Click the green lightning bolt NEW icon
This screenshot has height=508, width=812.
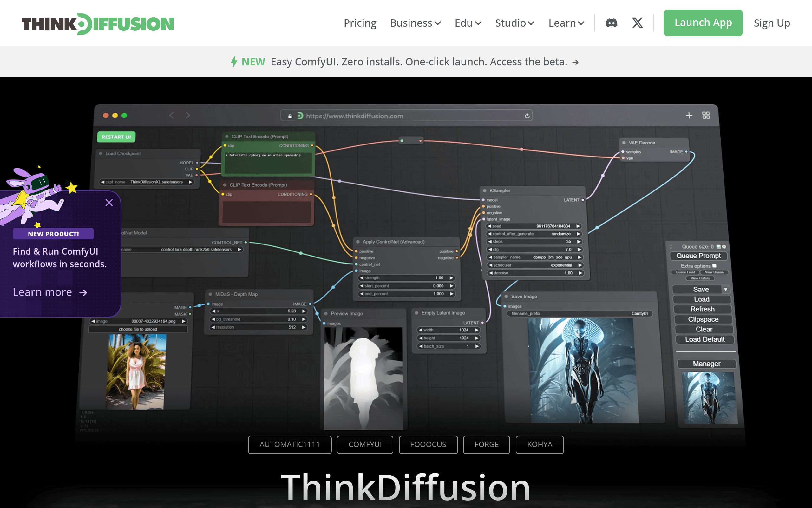pyautogui.click(x=234, y=62)
